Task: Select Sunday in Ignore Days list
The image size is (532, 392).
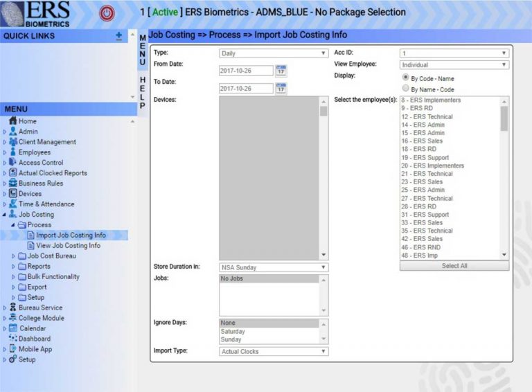Action: pos(269,339)
